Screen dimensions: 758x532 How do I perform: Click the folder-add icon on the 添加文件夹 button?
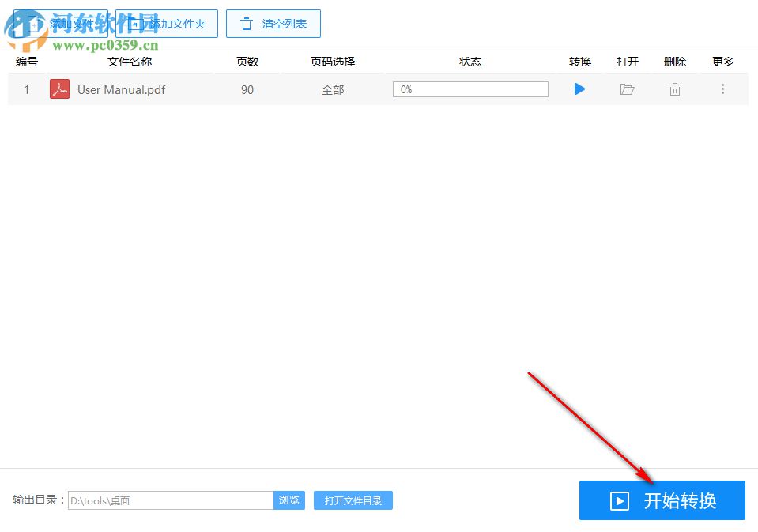(138, 24)
